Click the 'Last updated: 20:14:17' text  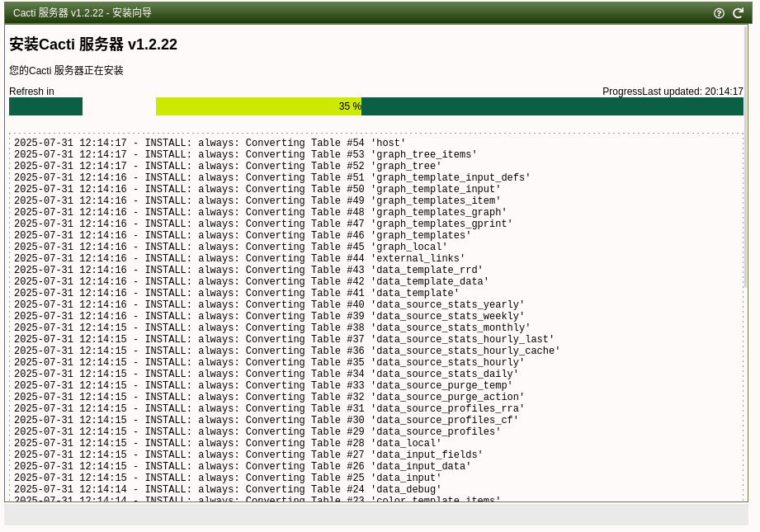(x=692, y=91)
